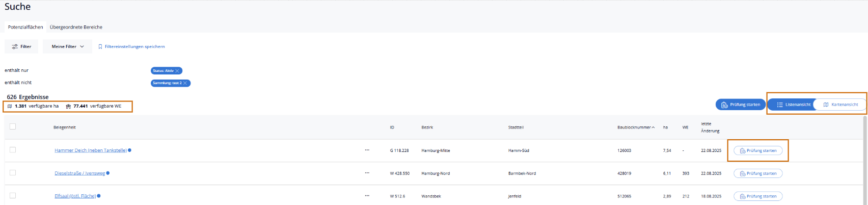Click blue status dot next to Hammer Deich

130,150
